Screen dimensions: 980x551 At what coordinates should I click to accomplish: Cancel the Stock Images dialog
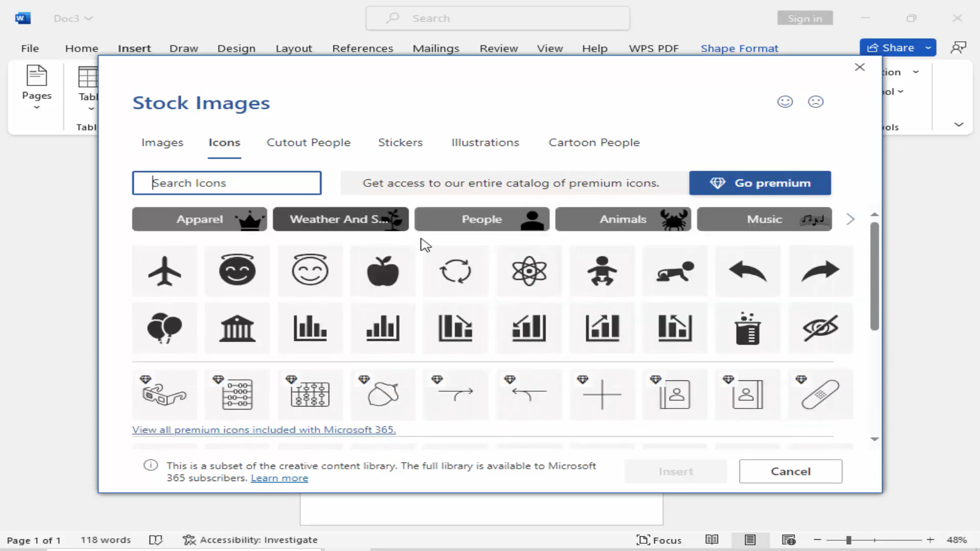pos(790,471)
